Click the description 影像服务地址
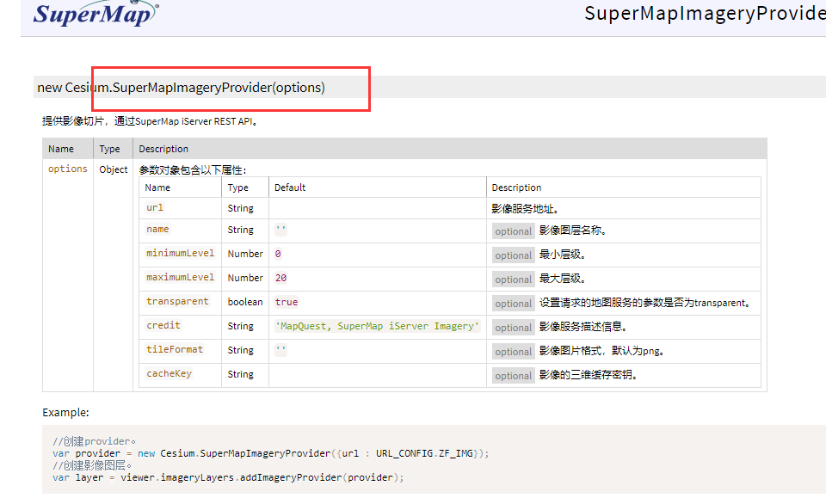Viewport: 826px width, 504px height. click(x=525, y=209)
